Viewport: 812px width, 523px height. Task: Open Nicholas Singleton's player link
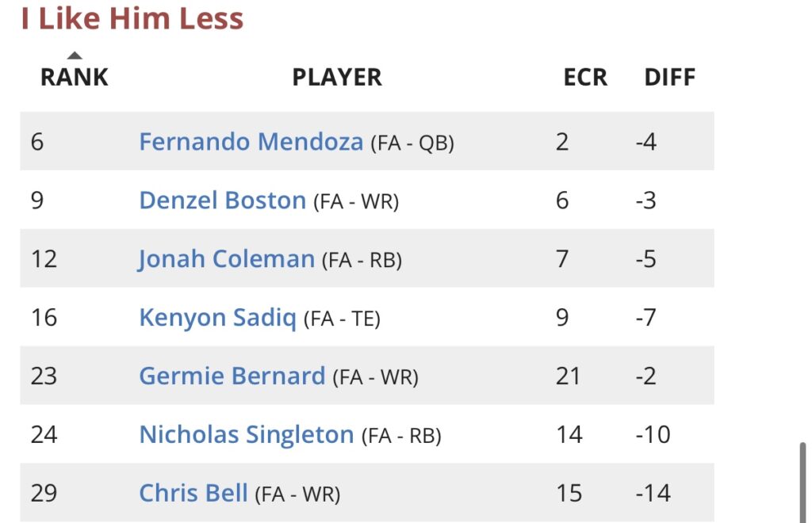point(246,434)
